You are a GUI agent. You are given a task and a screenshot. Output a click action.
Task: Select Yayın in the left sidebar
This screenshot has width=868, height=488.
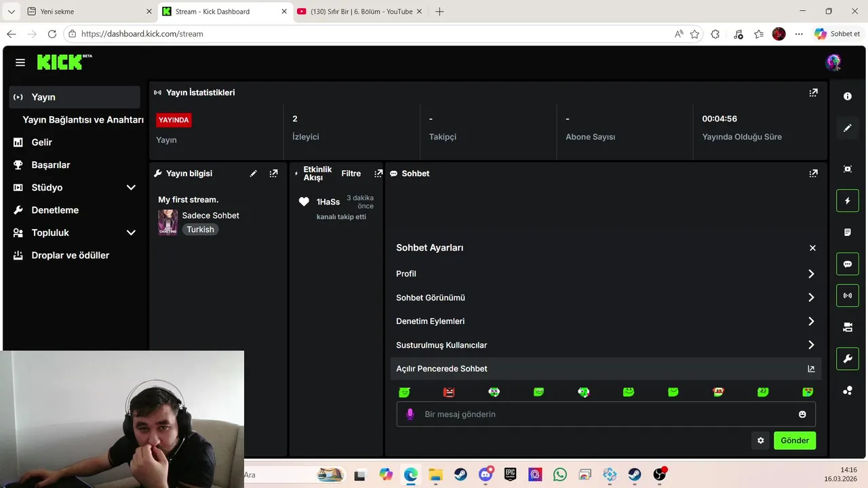75,97
